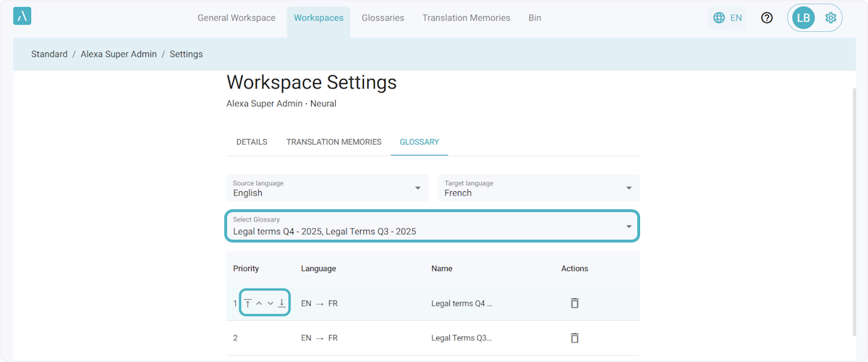Move first glossary to top priority

point(247,303)
